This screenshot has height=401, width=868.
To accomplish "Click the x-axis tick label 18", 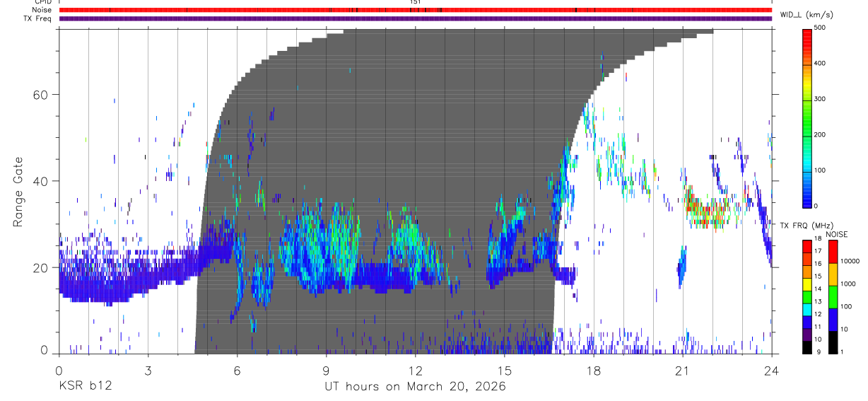I will (593, 370).
